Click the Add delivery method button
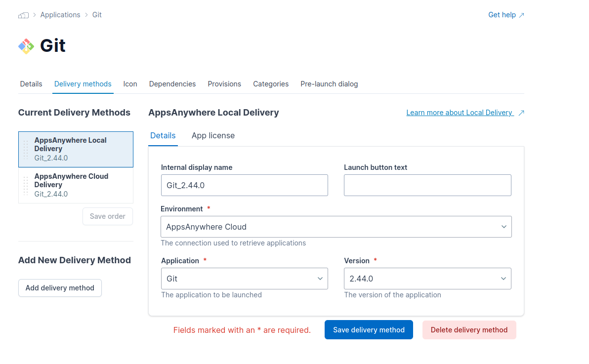The image size is (589, 364). (x=60, y=288)
